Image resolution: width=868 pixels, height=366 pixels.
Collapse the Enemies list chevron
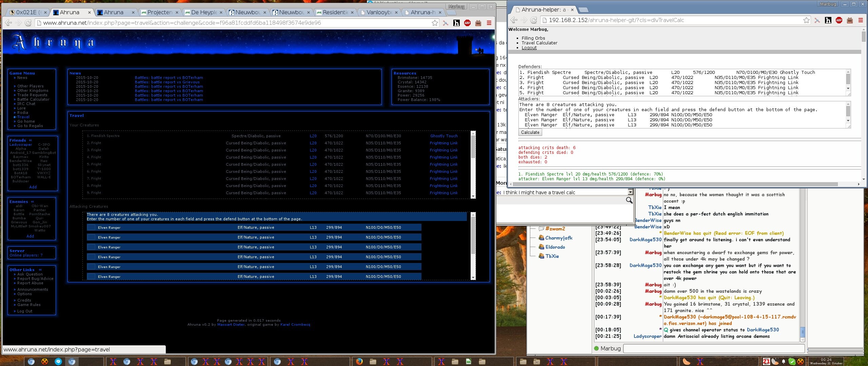[x=33, y=202]
